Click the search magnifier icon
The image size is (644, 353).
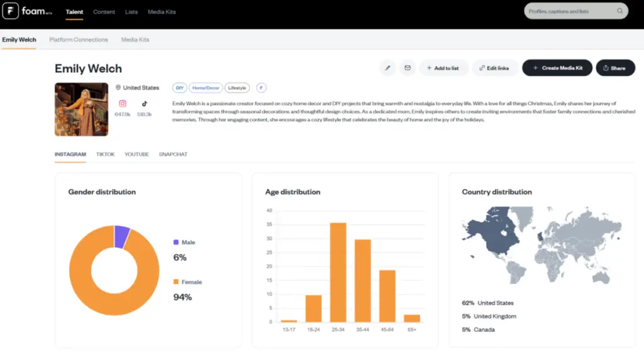tap(619, 11)
